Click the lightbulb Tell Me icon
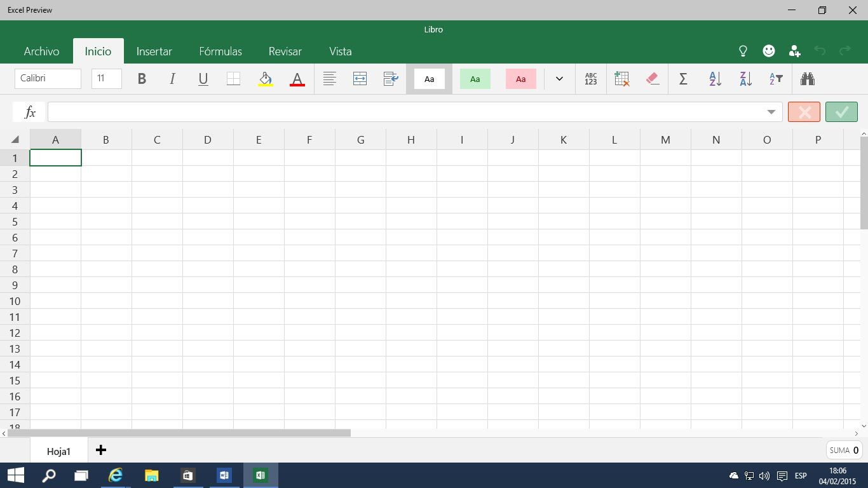 (743, 51)
